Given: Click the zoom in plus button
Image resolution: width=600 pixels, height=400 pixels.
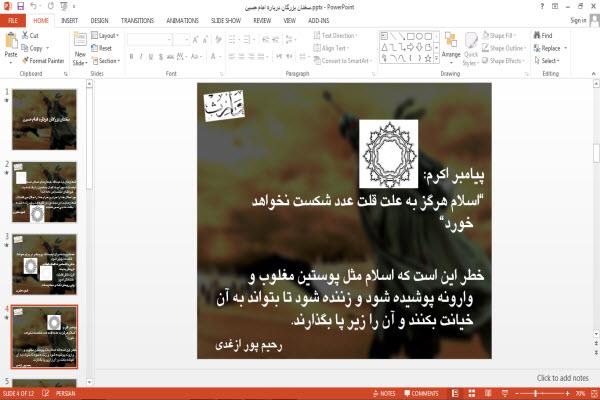Looking at the screenshot, I should coord(567,393).
